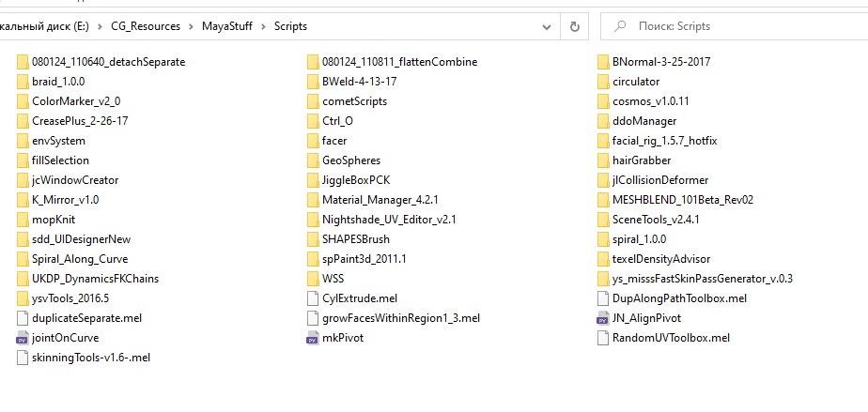Select braid_1.0.0 folder icon

(23, 82)
